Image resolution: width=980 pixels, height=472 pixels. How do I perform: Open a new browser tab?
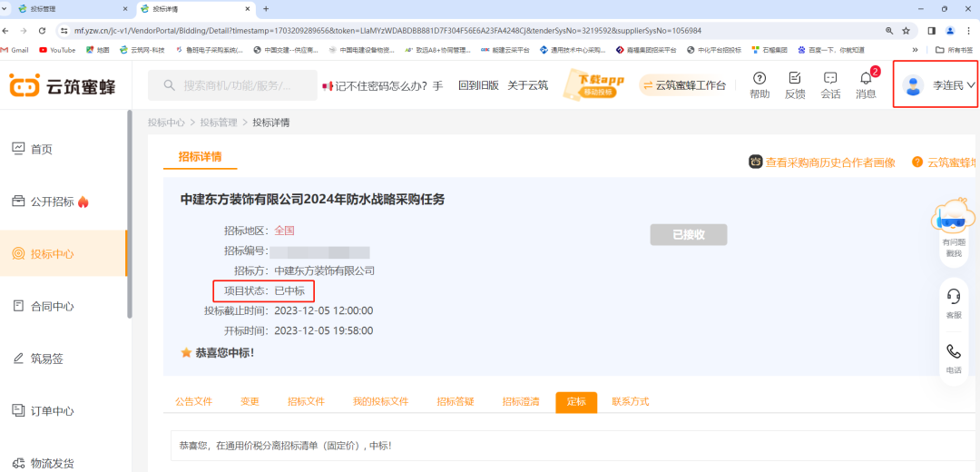click(266, 9)
